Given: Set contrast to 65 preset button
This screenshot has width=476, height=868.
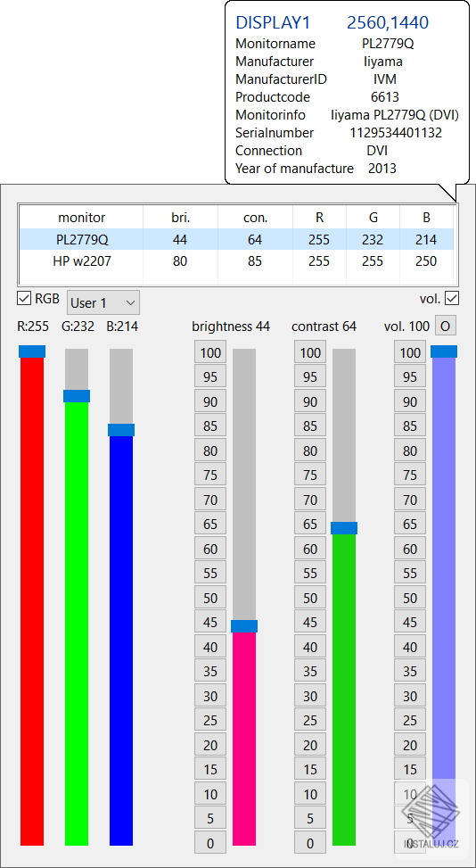Looking at the screenshot, I should click(x=310, y=525).
